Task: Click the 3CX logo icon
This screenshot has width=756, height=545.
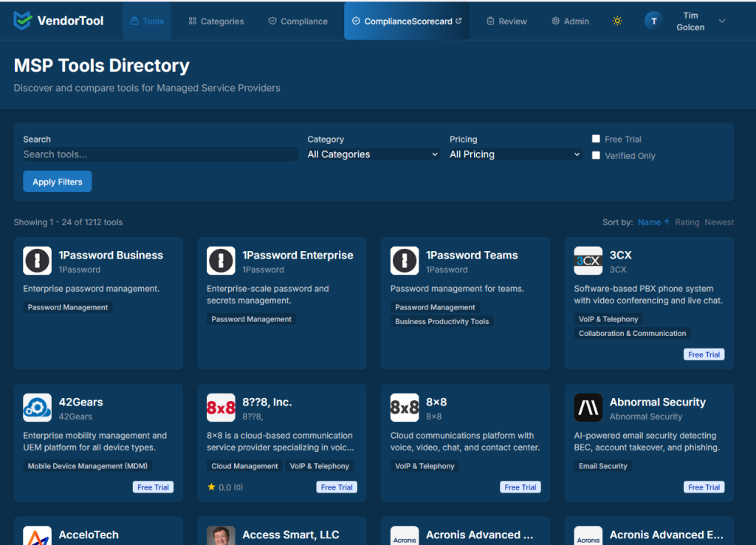Action: coord(588,260)
